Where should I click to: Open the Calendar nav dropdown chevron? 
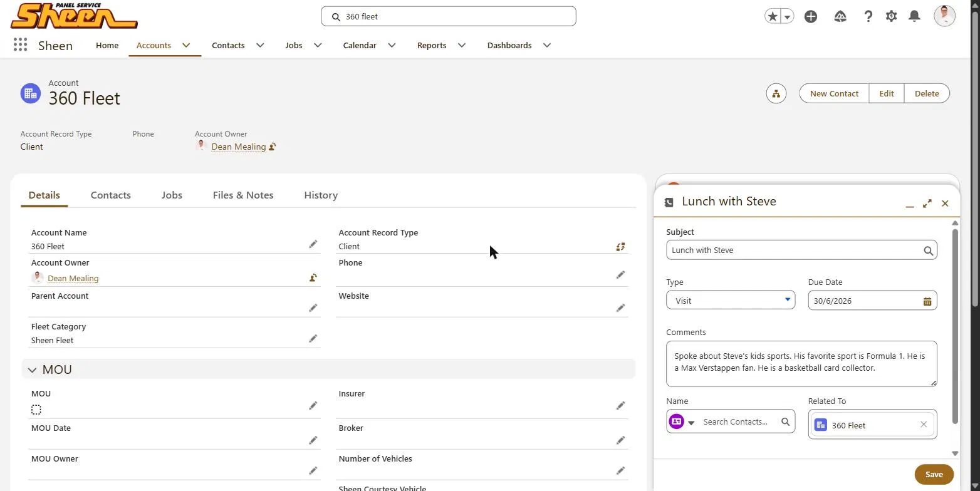(392, 45)
